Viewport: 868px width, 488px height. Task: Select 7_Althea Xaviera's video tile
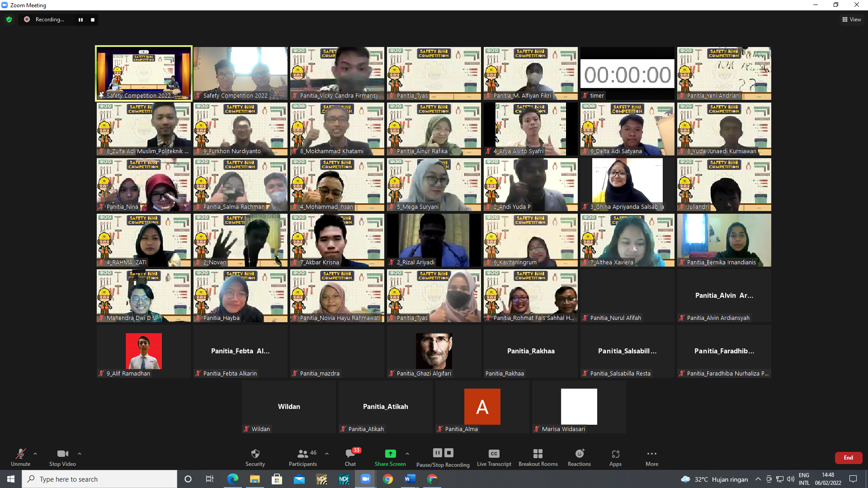point(627,240)
